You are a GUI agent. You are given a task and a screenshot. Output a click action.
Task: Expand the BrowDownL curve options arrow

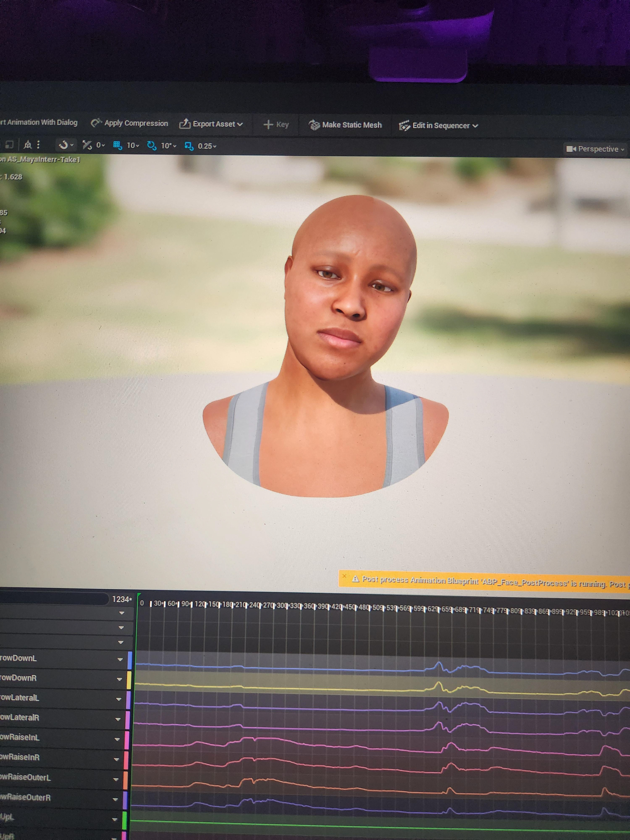pyautogui.click(x=120, y=659)
